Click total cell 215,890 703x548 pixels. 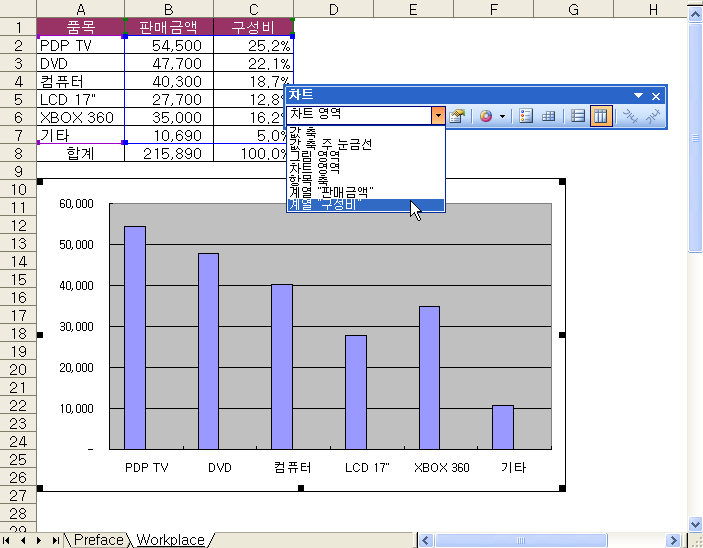169,153
